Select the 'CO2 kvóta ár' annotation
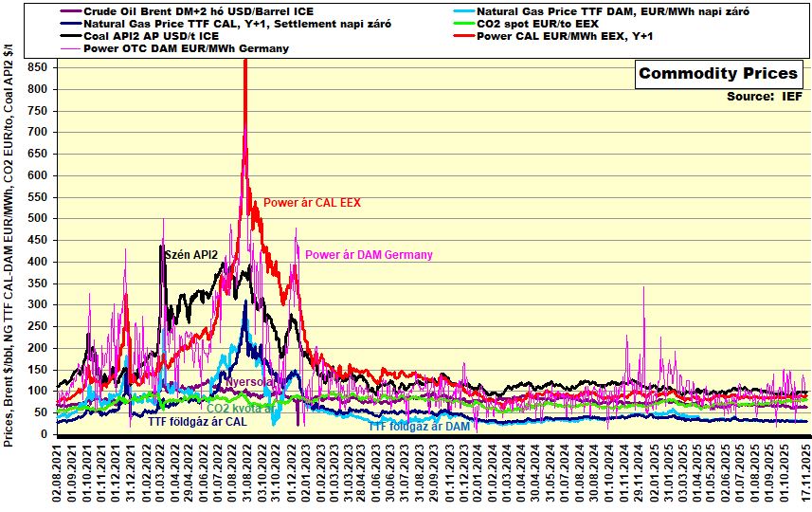Image resolution: width=812 pixels, height=512 pixels. [241, 408]
